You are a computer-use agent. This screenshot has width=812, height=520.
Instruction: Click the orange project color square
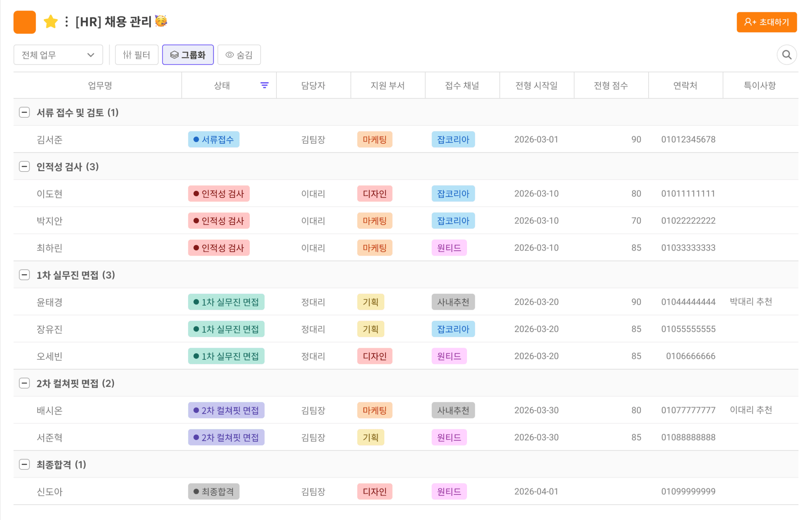pyautogui.click(x=25, y=22)
